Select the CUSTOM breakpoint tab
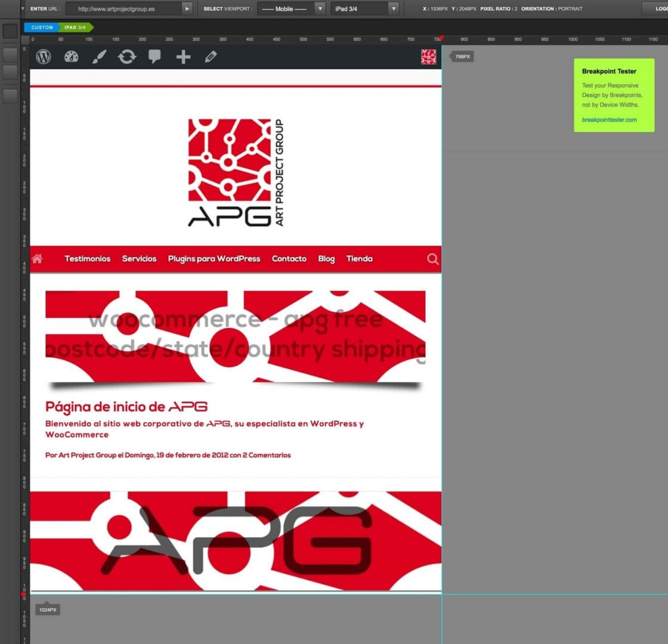 coord(42,27)
